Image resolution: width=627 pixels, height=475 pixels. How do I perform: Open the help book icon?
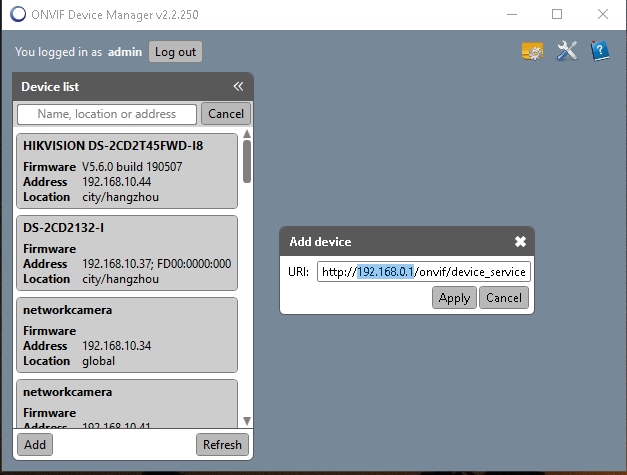click(x=600, y=51)
